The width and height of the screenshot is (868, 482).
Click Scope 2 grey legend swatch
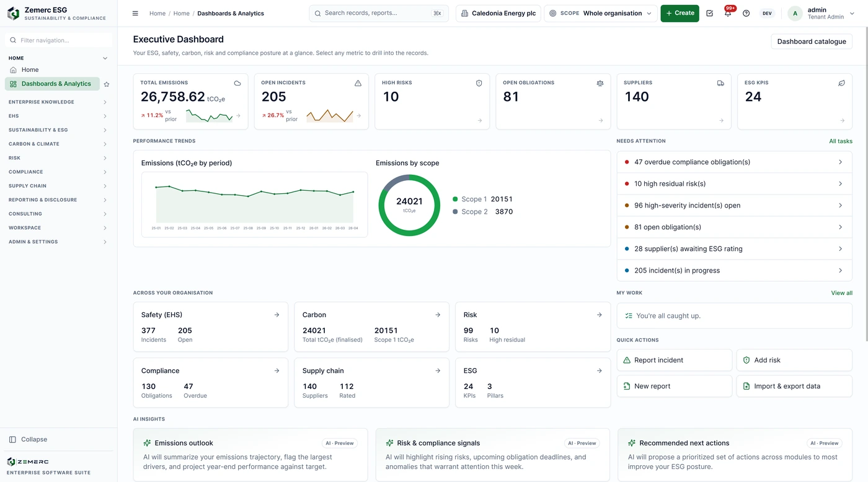point(455,212)
